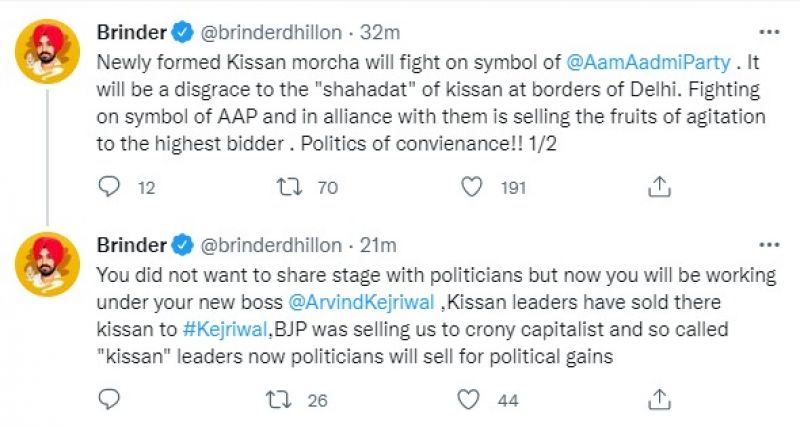Viewport: 800px width, 427px height.
Task: Retweet the first tweet with 70 retweets
Action: [284, 187]
